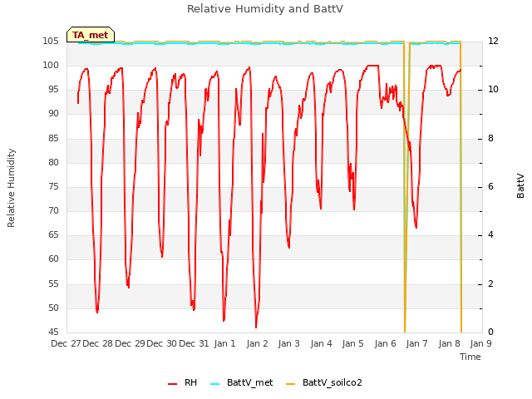This screenshot has height=399, width=532.
Task: Click the red RH legend swatch
Action: click(x=172, y=384)
